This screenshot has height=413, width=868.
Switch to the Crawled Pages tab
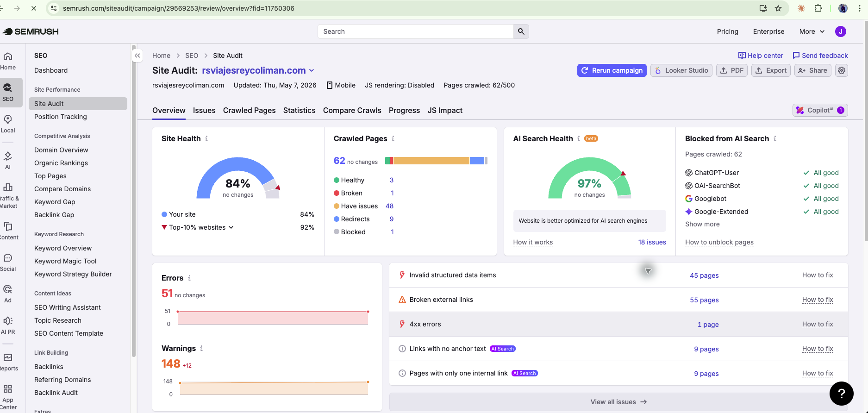click(x=250, y=110)
